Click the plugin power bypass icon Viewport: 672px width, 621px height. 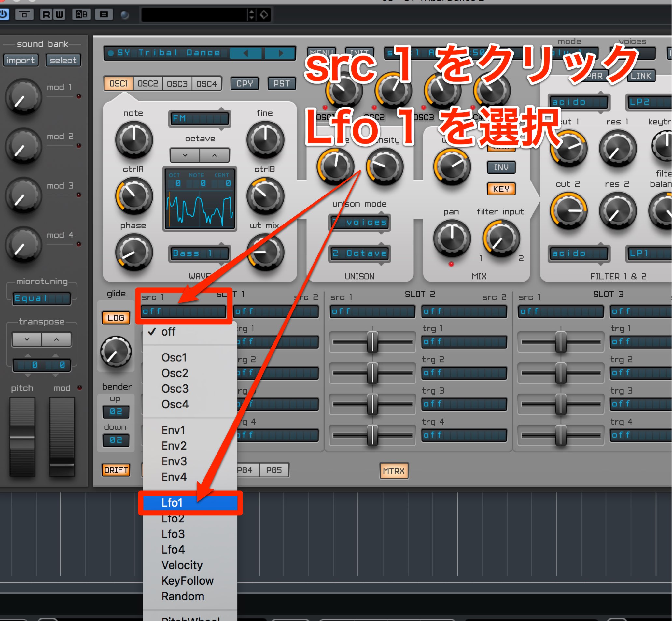pyautogui.click(x=3, y=14)
